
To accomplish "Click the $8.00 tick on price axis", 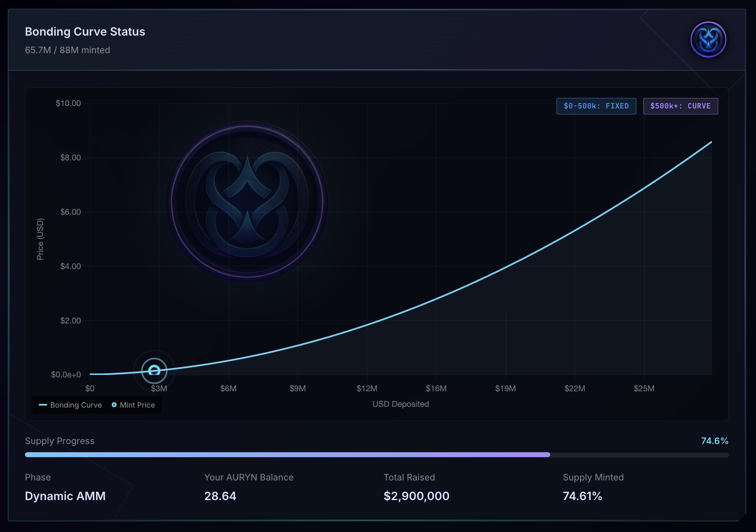I will (x=70, y=158).
